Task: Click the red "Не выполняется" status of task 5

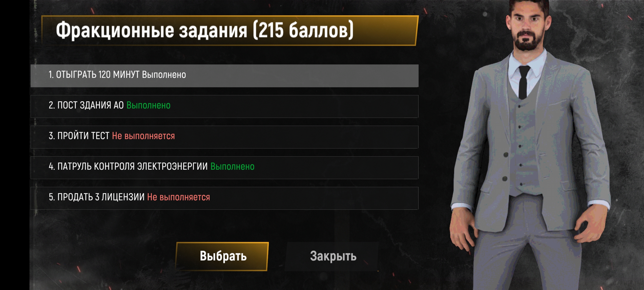Action: (179, 197)
